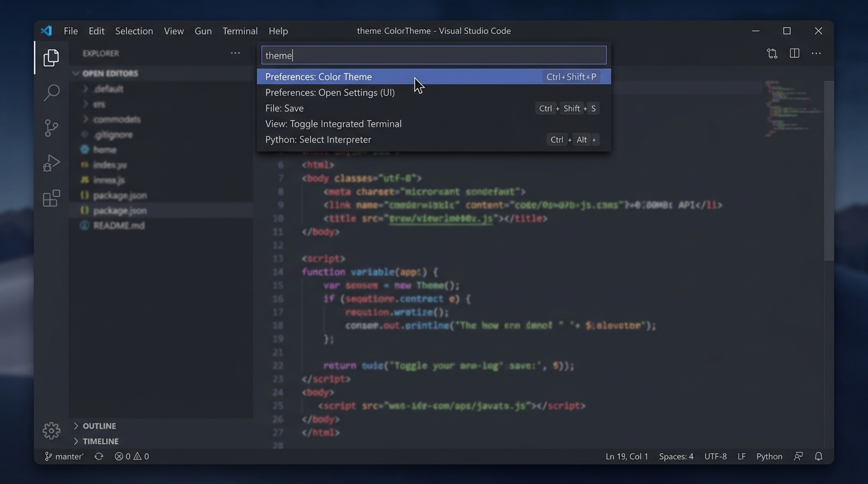
Task: Select Preferences: Color Theme command
Action: coord(434,77)
